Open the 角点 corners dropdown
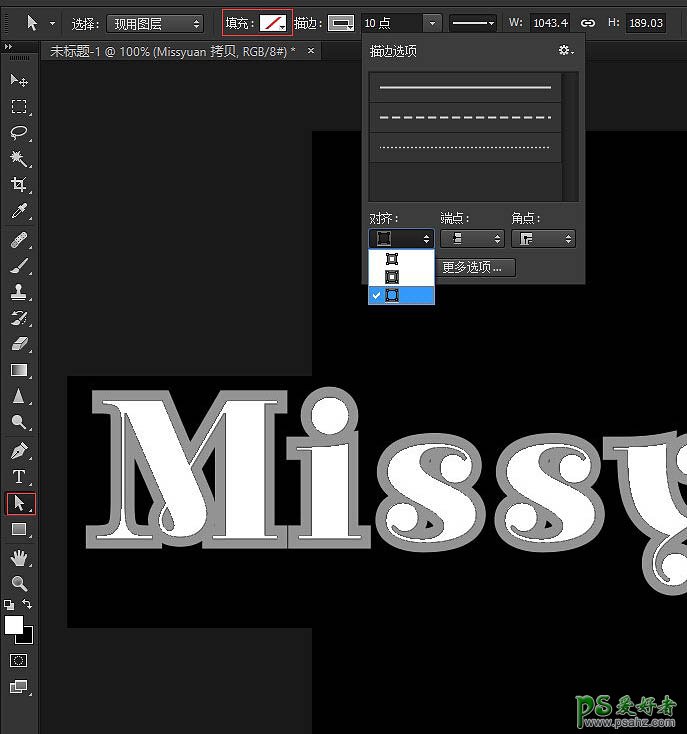The image size is (687, 734). pyautogui.click(x=542, y=239)
